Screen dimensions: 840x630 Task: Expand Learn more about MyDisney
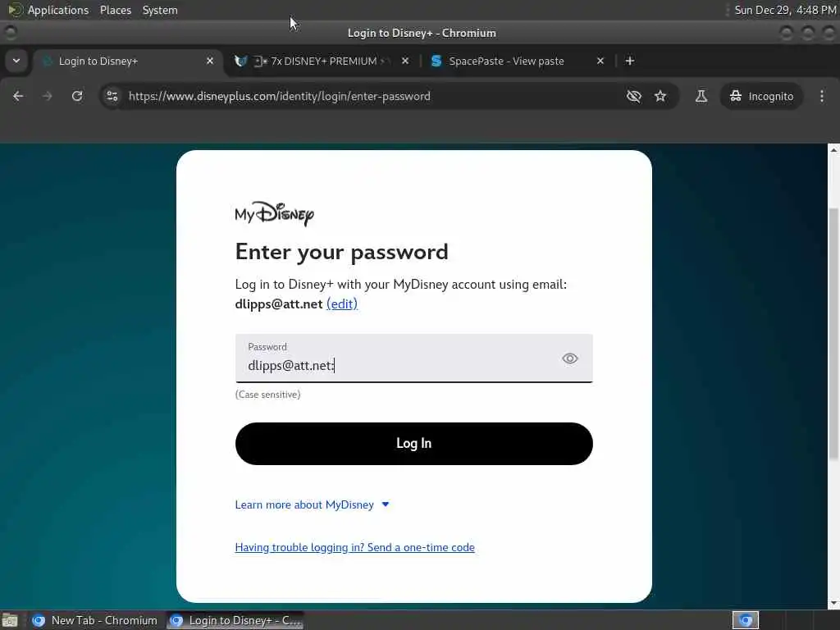pos(312,504)
